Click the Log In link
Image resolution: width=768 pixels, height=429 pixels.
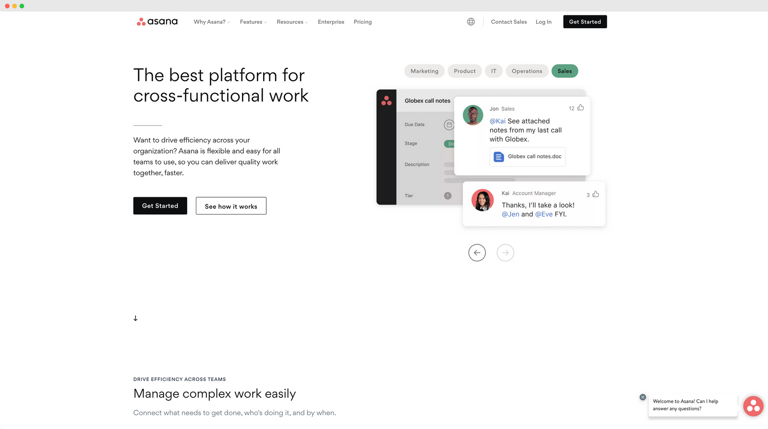[x=544, y=22]
